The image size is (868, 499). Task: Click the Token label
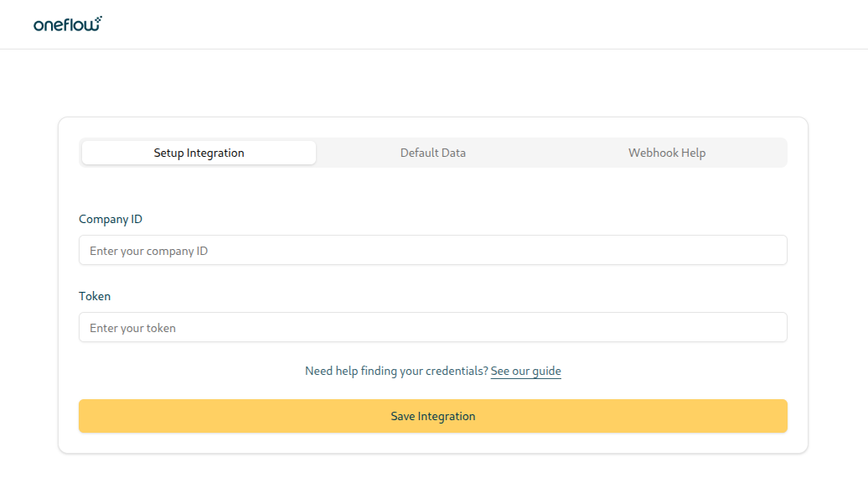click(x=95, y=296)
